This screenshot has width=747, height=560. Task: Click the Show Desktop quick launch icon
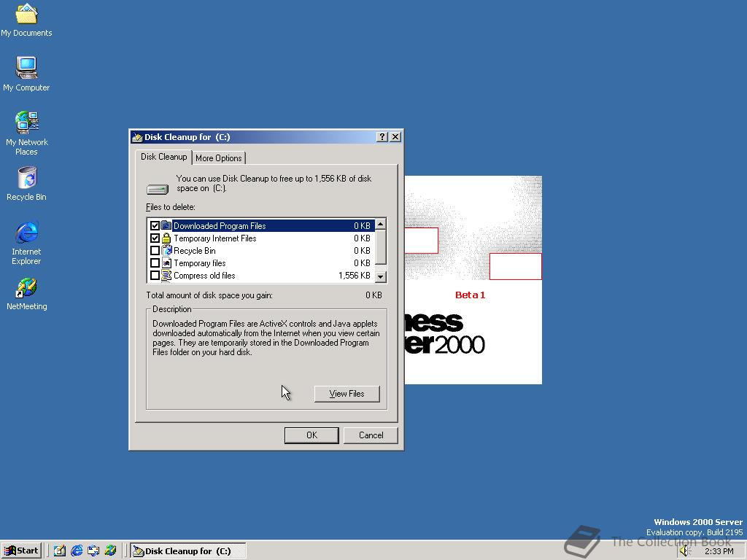60,551
